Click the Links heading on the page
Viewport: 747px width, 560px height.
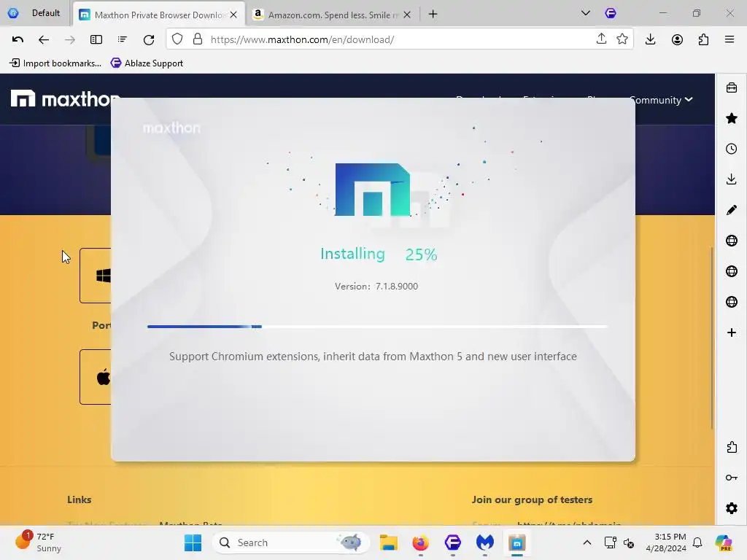[79, 499]
